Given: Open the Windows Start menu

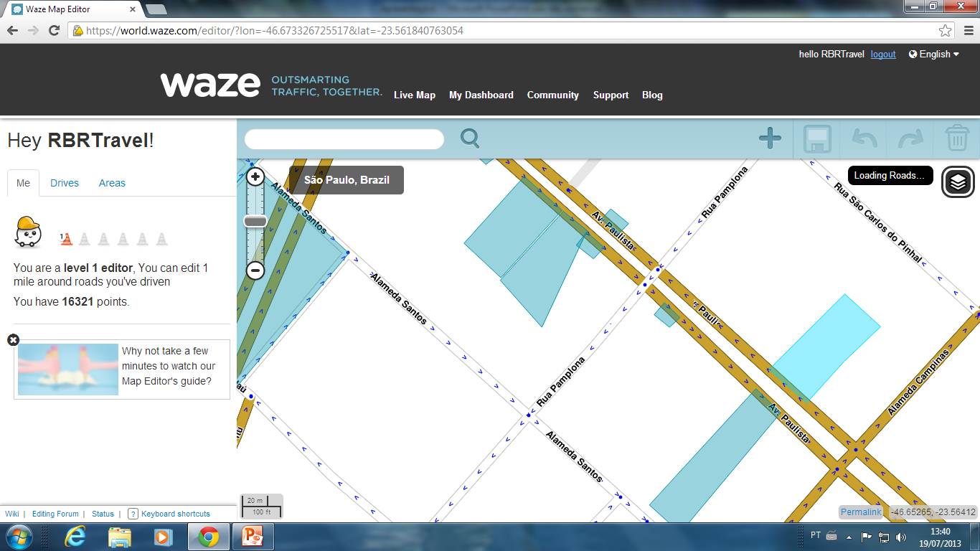Looking at the screenshot, I should coord(18,537).
